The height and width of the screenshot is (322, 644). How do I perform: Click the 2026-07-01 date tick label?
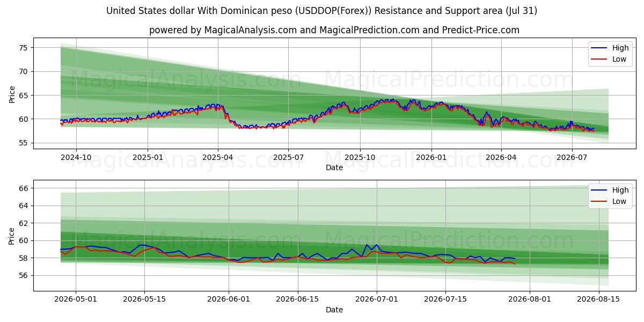[377, 299]
